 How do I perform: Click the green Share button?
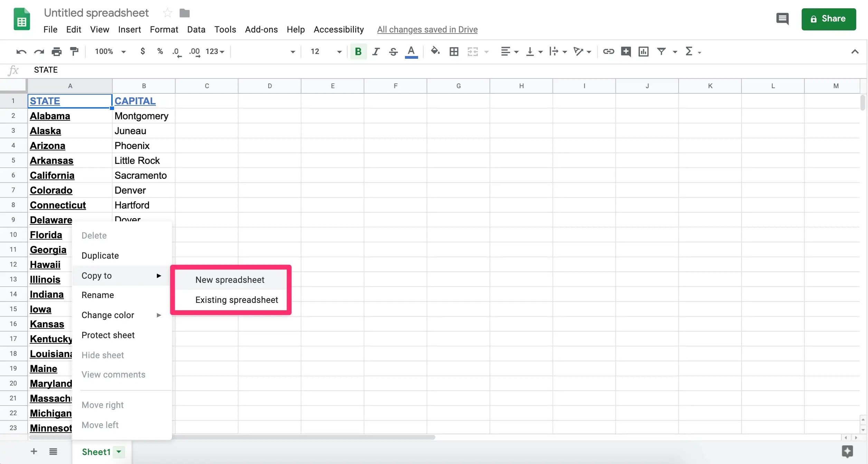coord(829,19)
